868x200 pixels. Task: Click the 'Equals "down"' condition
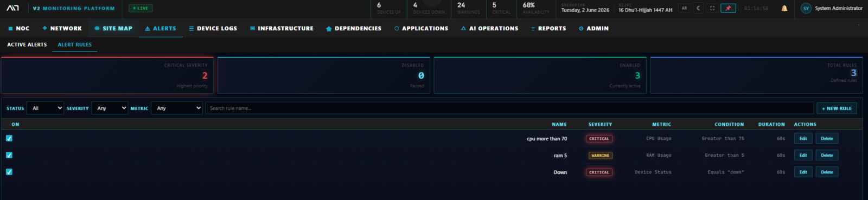pos(726,172)
